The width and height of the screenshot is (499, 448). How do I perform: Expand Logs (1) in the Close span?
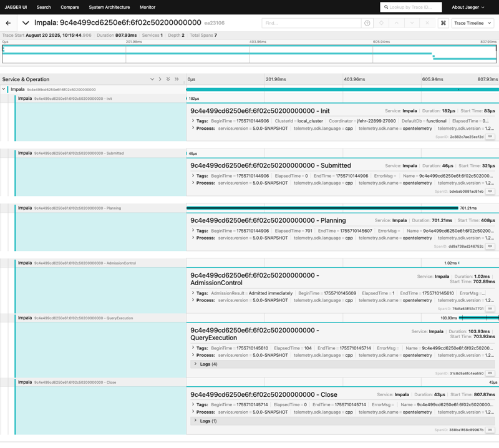[206, 421]
